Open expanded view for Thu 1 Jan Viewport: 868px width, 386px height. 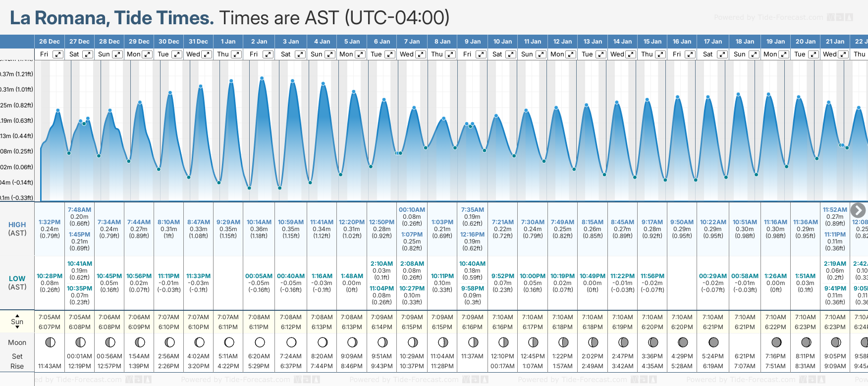click(236, 54)
